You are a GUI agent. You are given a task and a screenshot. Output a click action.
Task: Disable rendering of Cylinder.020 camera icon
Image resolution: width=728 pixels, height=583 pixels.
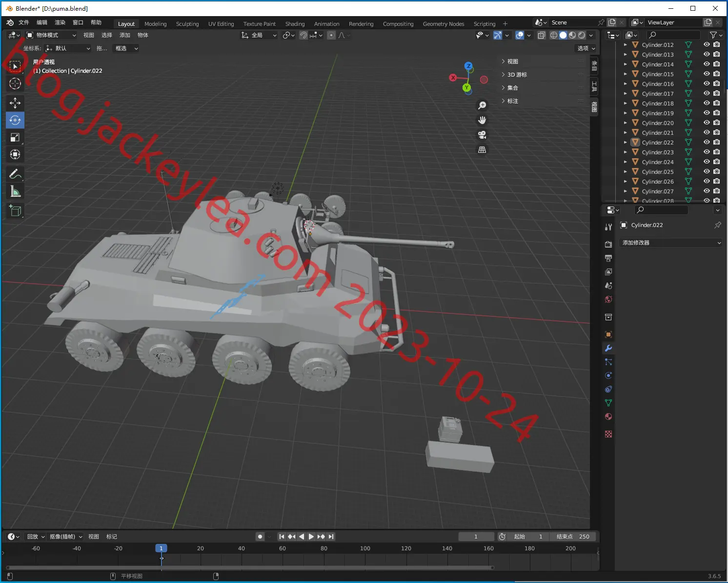pyautogui.click(x=717, y=123)
